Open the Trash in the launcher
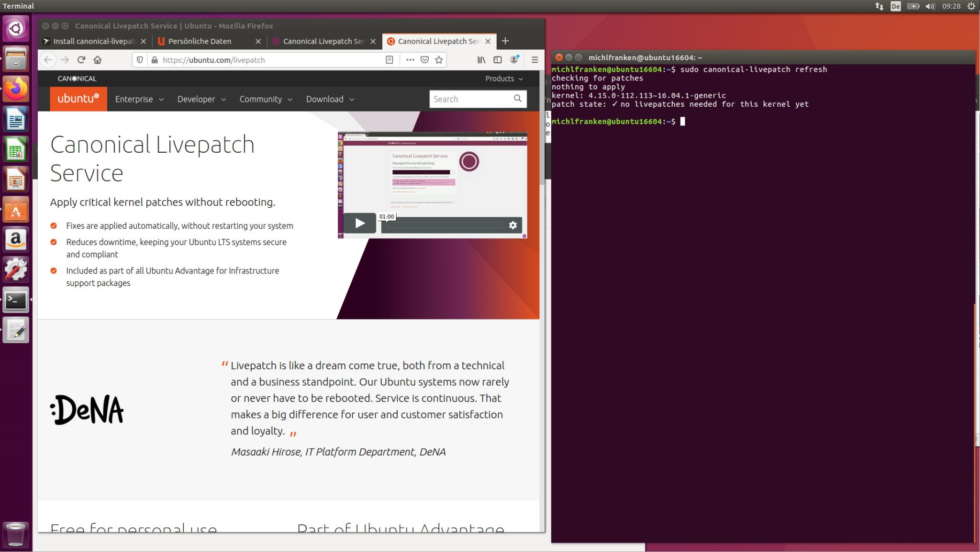Image resolution: width=980 pixels, height=552 pixels. coord(16,535)
